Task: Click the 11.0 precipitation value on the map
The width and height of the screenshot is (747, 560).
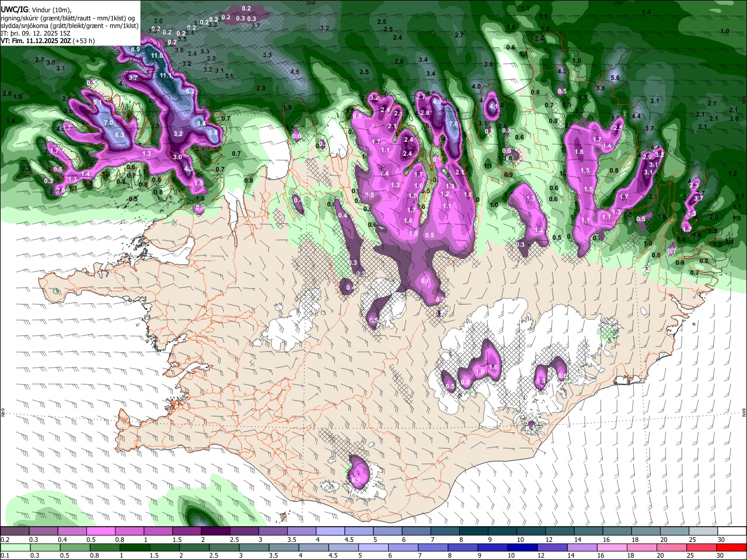Action: click(x=157, y=55)
